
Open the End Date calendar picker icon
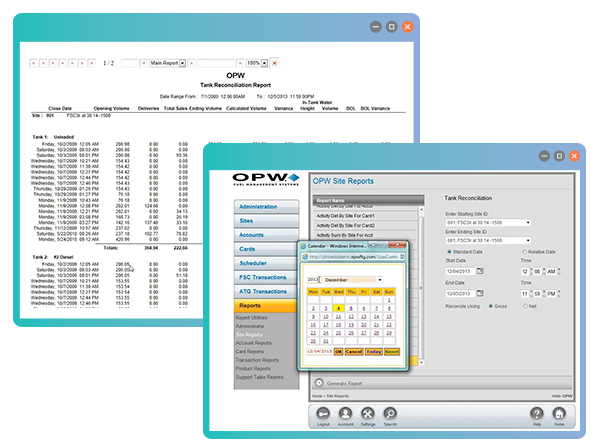pyautogui.click(x=480, y=293)
